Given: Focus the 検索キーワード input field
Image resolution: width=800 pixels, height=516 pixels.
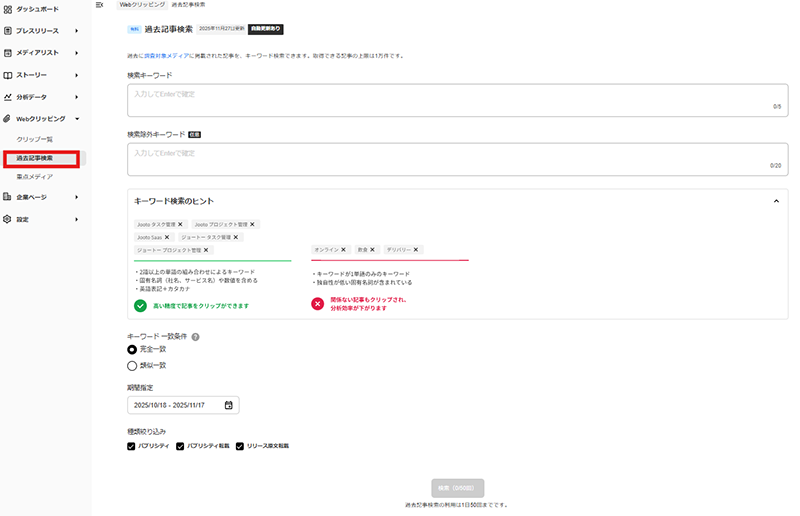Looking at the screenshot, I should [458, 101].
